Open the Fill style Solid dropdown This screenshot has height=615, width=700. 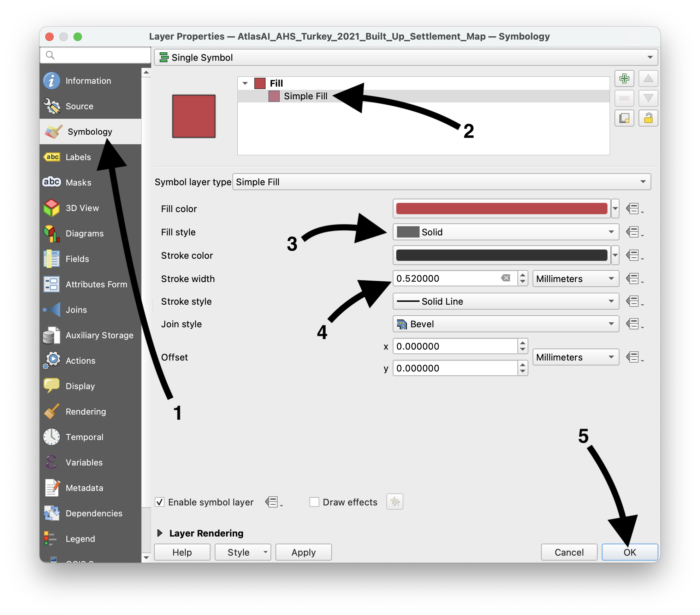[x=506, y=232]
